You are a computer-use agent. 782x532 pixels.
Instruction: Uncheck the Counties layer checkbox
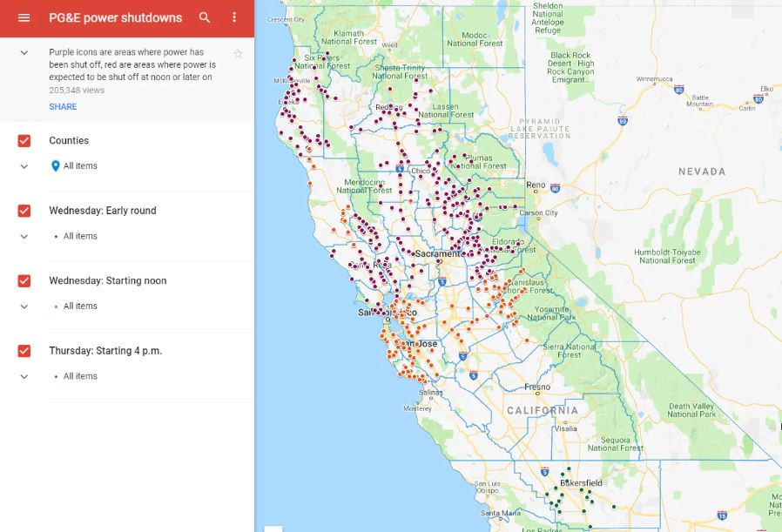24,141
